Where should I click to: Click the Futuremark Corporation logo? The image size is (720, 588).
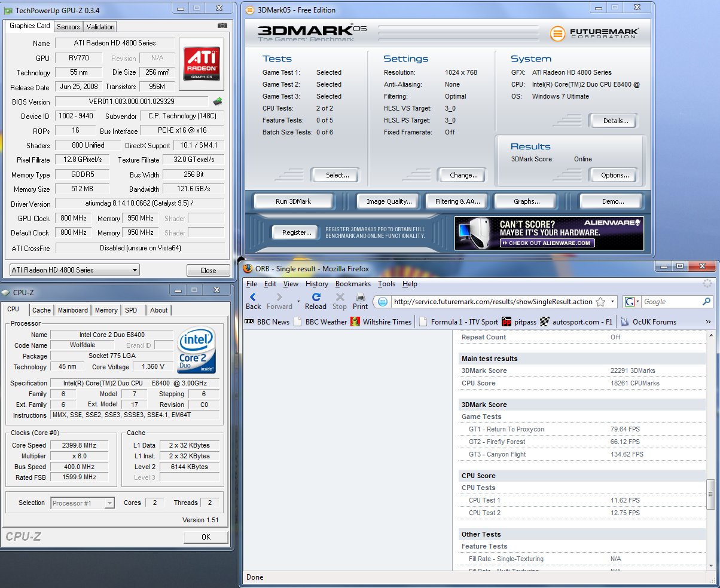pyautogui.click(x=594, y=33)
